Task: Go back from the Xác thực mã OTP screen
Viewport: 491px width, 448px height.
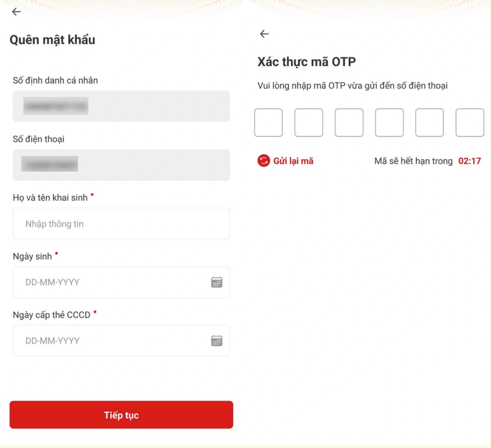Action: (x=265, y=34)
